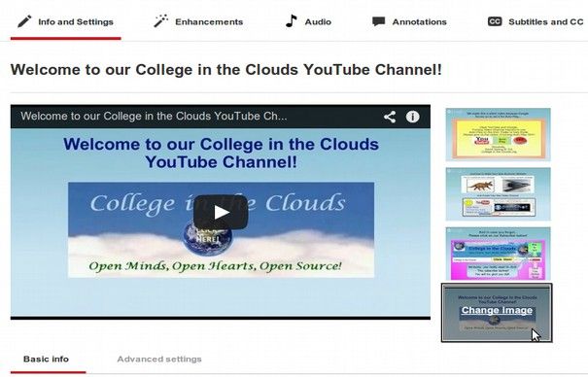
Task: Select the third pink thumbnail option
Action: click(x=498, y=254)
